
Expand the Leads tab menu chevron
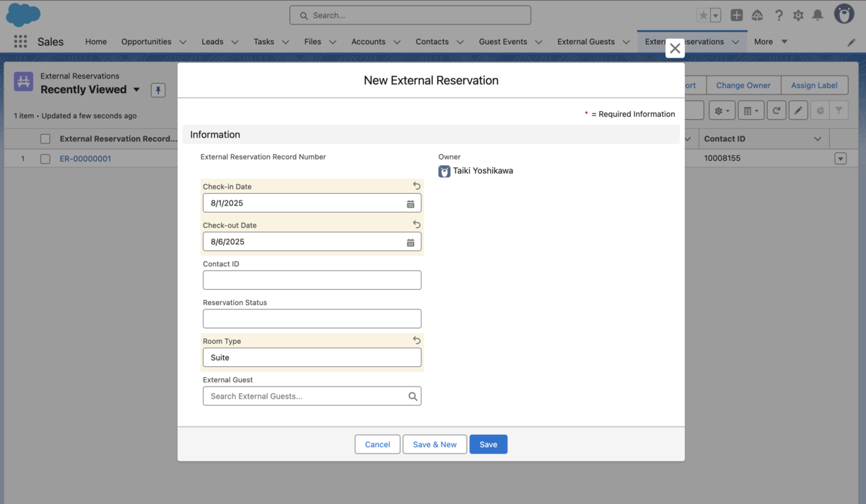click(235, 42)
